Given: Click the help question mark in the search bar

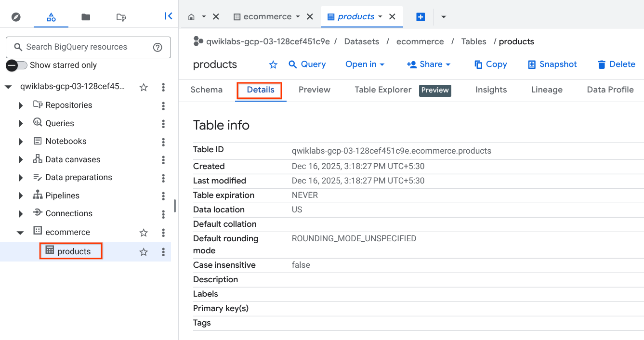Looking at the screenshot, I should (x=158, y=47).
